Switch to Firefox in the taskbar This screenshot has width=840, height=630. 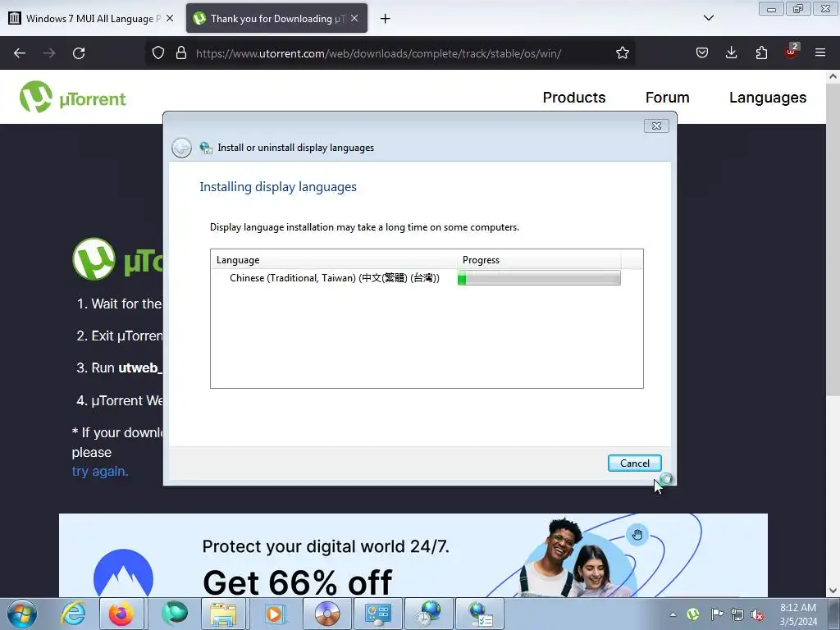click(x=121, y=614)
